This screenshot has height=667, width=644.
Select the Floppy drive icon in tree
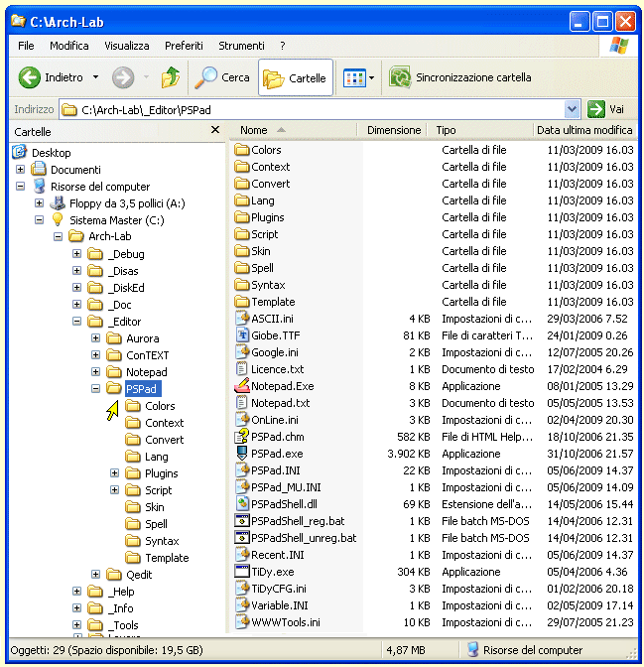pos(58,202)
